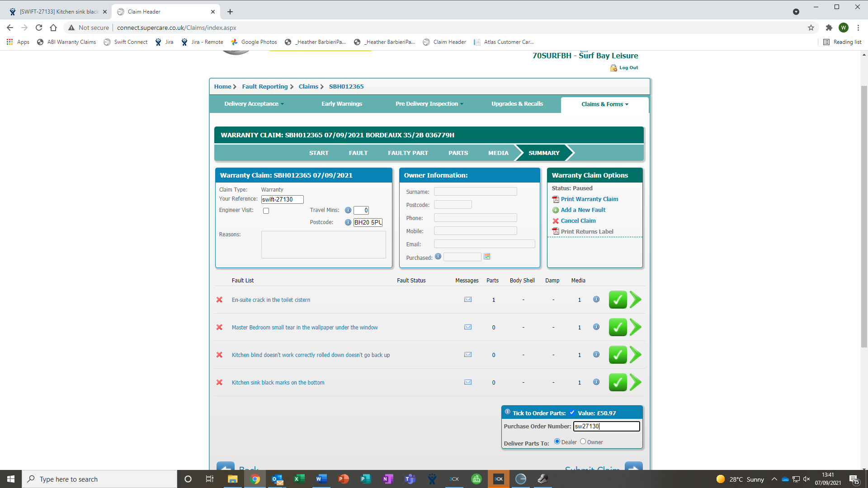The image size is (868, 488).
Task: Click info icon beside Postcode field
Action: pos(348,222)
